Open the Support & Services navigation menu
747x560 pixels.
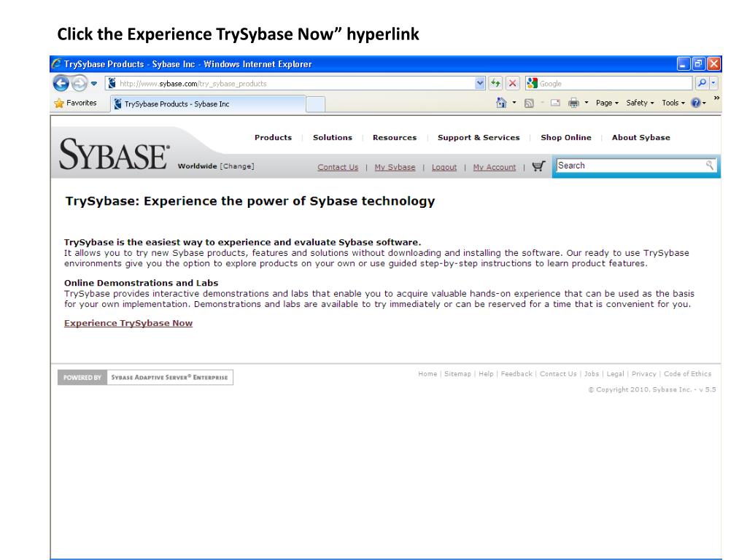[479, 138]
